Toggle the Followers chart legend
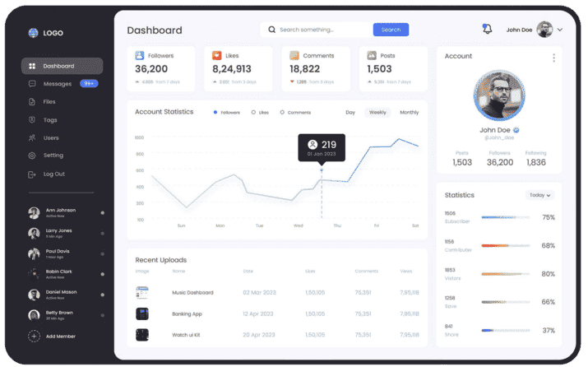The image size is (588, 367). pyautogui.click(x=215, y=112)
